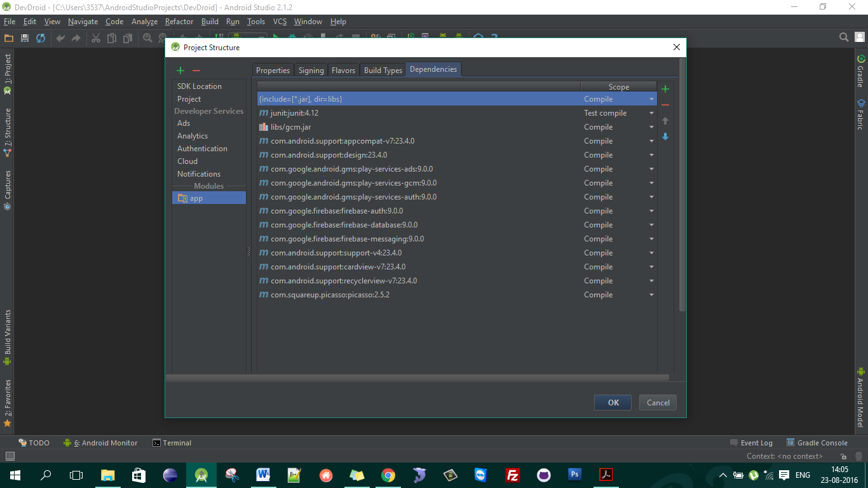This screenshot has width=868, height=488.
Task: Open the Analyze menu
Action: click(x=144, y=22)
